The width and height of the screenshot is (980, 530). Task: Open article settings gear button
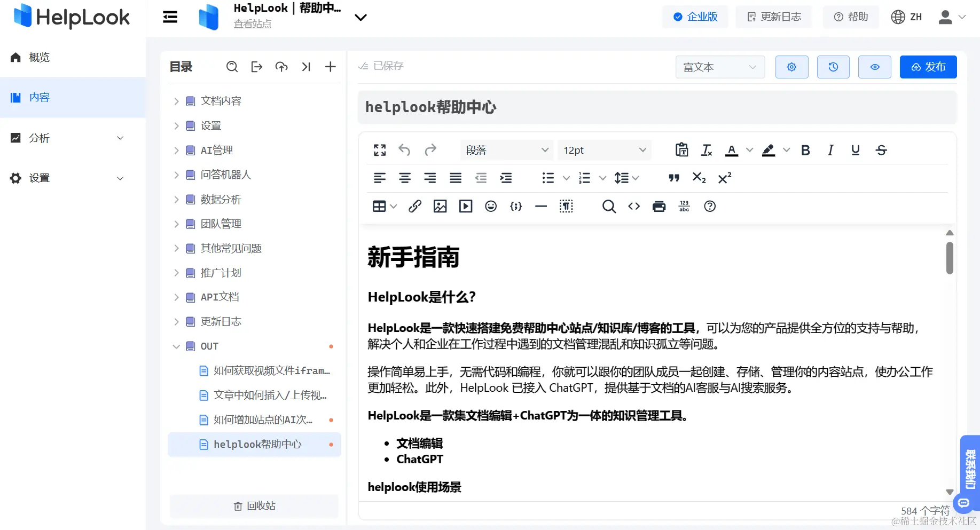click(791, 67)
